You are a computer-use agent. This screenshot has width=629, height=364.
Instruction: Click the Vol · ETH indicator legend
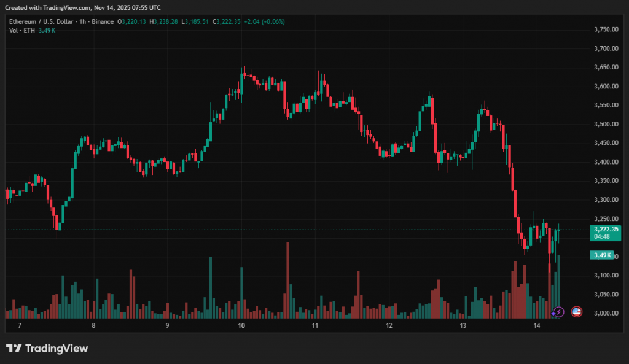pyautogui.click(x=21, y=31)
